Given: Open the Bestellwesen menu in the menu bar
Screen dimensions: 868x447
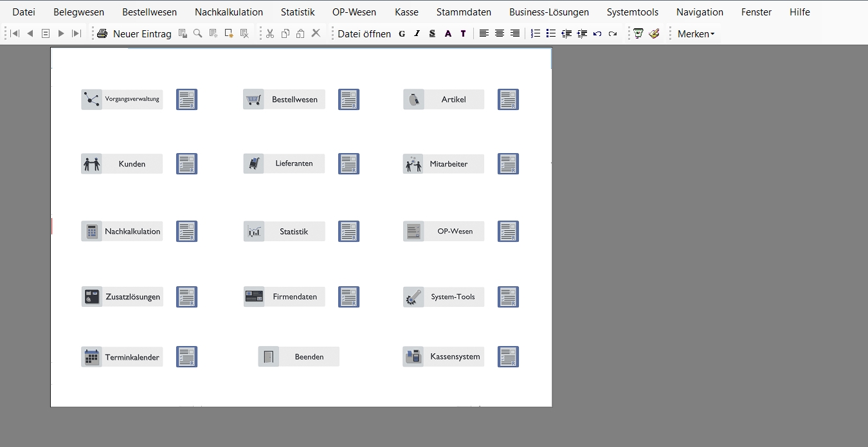Looking at the screenshot, I should tap(150, 12).
